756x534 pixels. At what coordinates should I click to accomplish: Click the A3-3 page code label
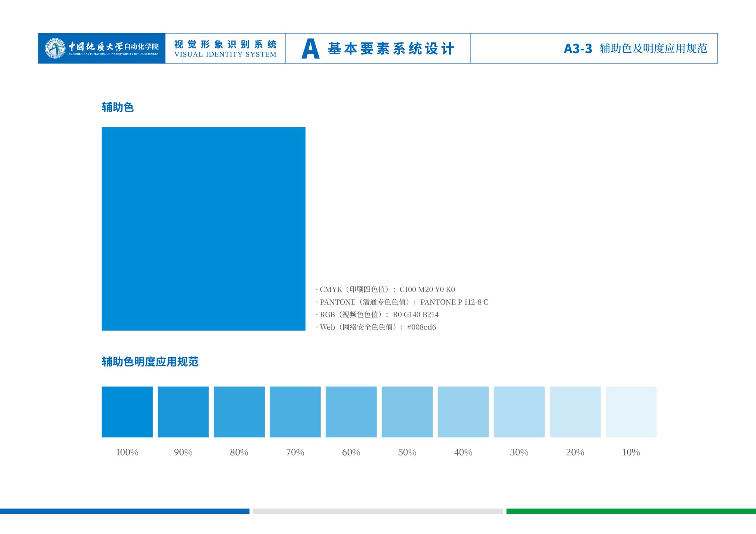coord(578,49)
